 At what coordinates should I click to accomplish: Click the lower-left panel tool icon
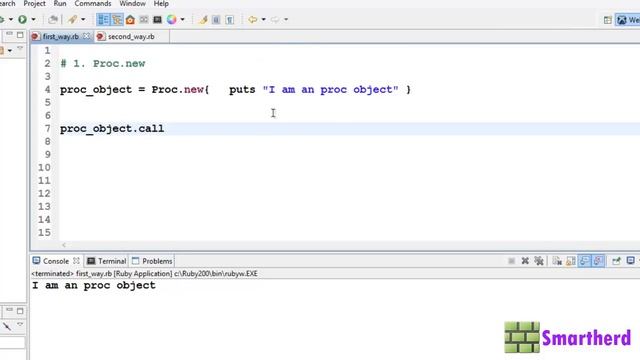(7, 326)
